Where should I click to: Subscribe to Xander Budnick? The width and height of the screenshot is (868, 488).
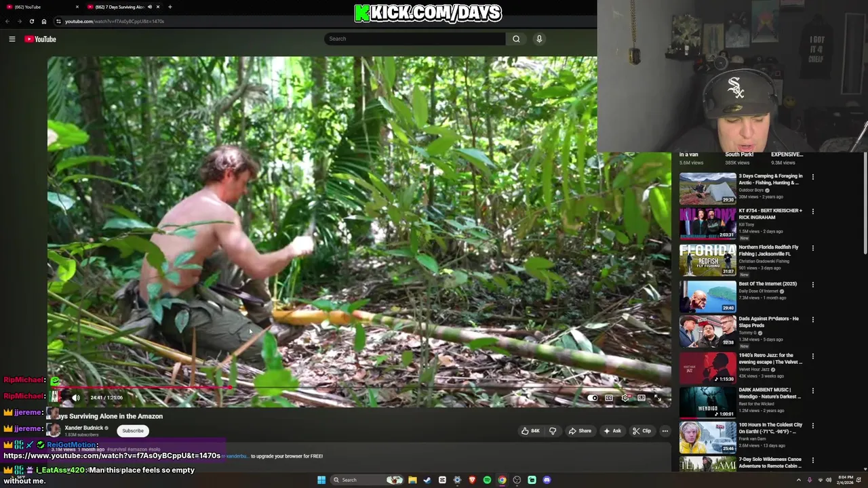pyautogui.click(x=133, y=430)
